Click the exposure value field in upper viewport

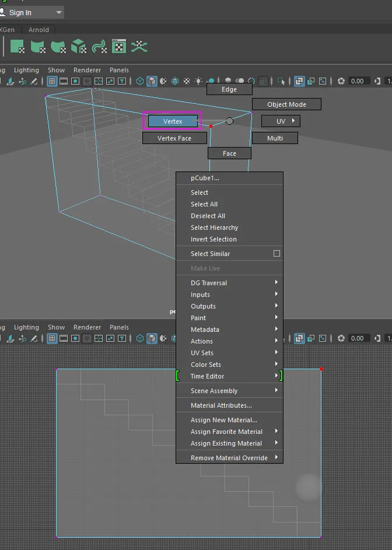pos(358,82)
